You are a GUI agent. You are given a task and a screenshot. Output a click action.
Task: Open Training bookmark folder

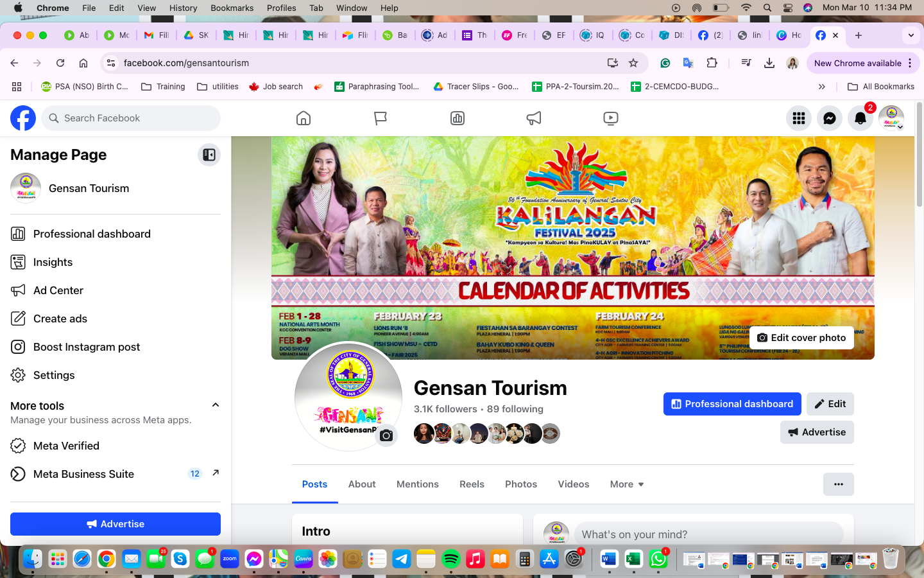(x=163, y=87)
